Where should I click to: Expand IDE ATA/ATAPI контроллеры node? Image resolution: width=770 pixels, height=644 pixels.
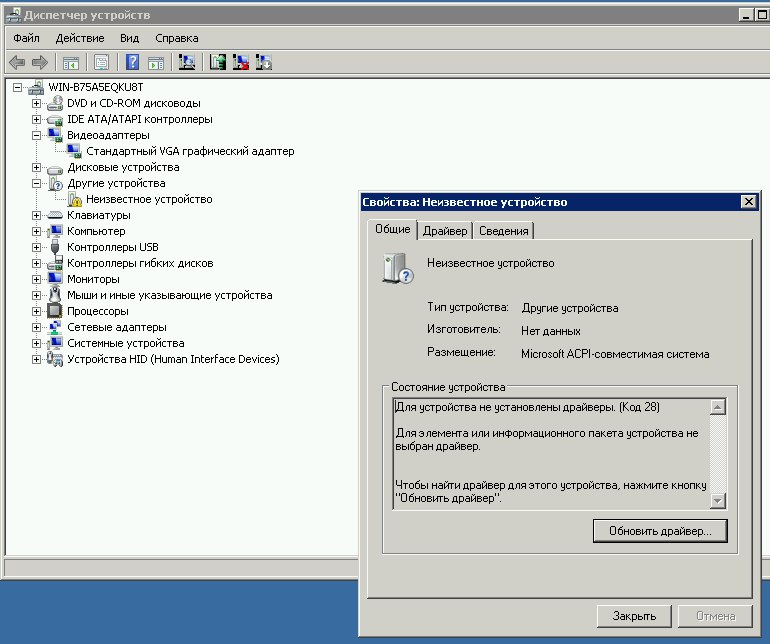click(x=36, y=119)
